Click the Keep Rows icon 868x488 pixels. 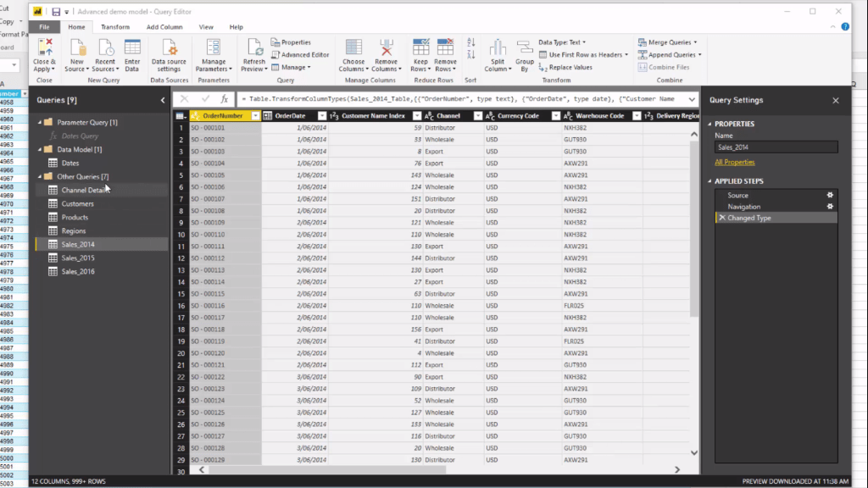(420, 48)
